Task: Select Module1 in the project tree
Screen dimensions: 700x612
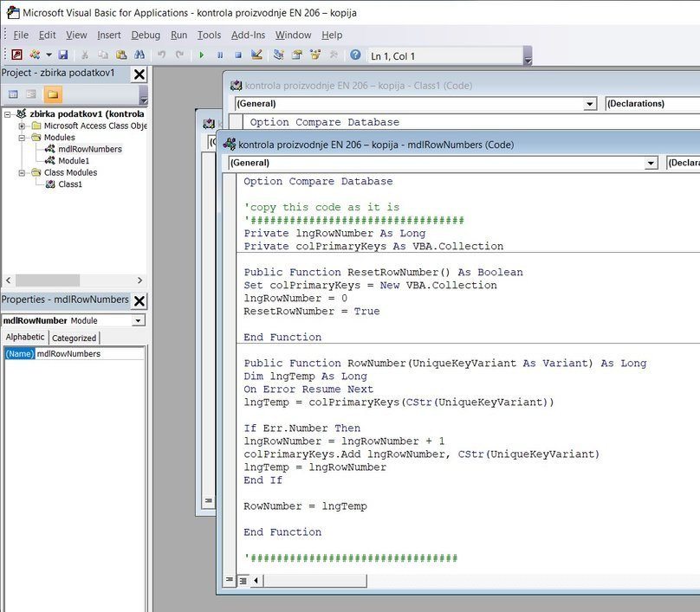Action: click(74, 161)
